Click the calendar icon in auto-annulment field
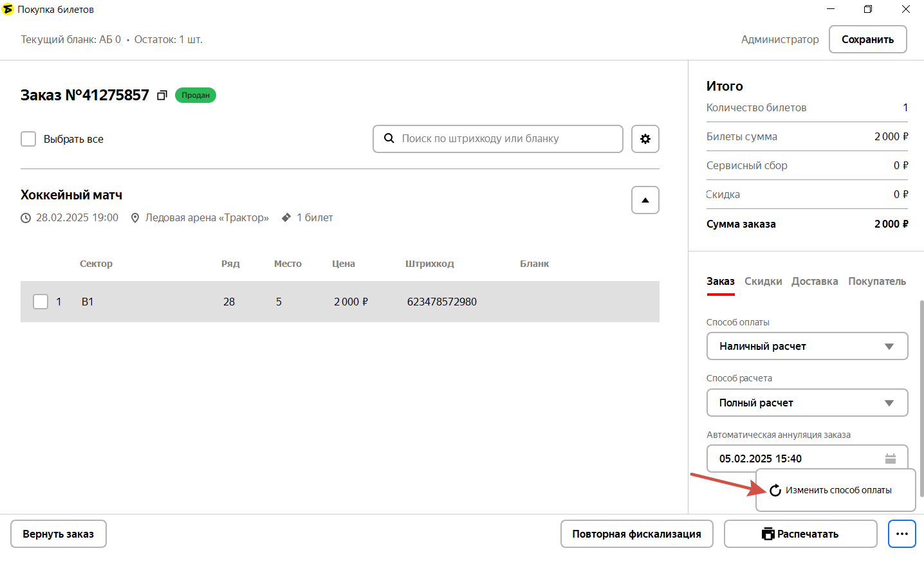 [x=890, y=459]
